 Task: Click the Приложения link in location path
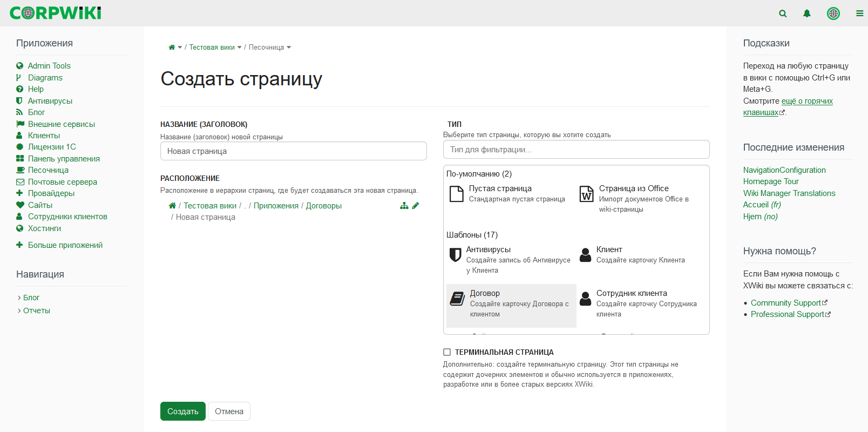pyautogui.click(x=276, y=206)
